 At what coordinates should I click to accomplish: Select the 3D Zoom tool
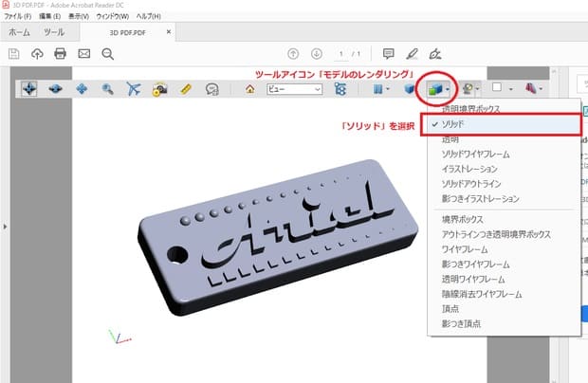click(x=107, y=89)
